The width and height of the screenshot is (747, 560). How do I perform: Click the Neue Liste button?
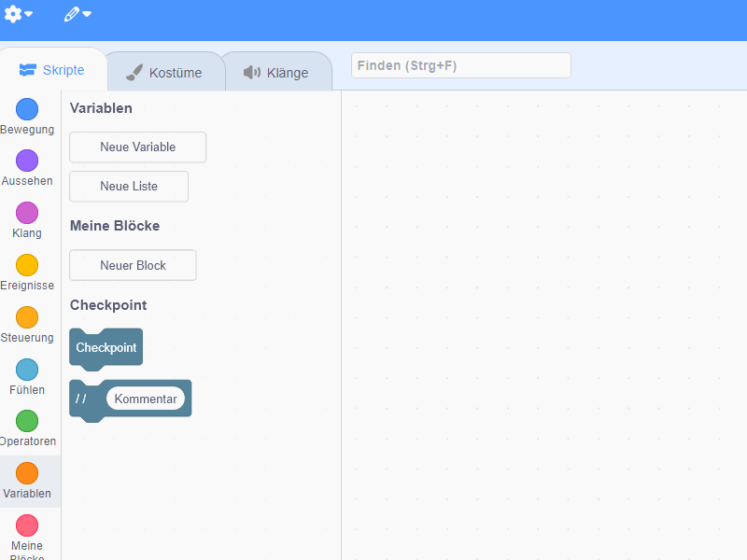tap(129, 186)
